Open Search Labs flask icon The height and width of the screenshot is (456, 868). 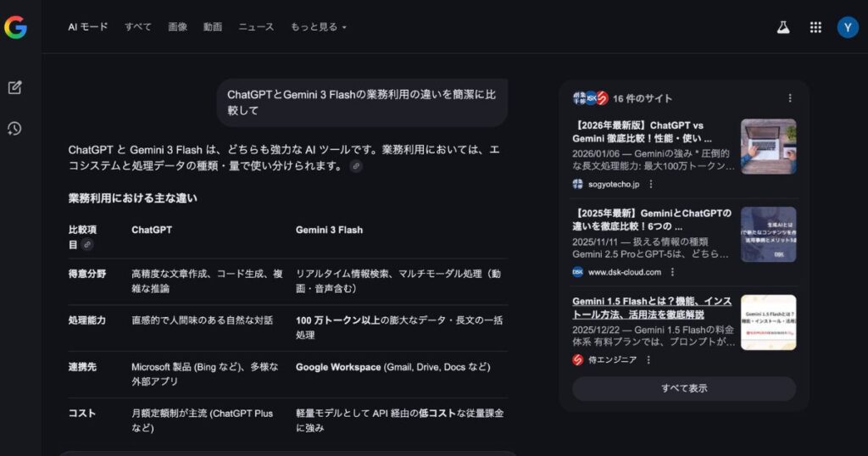pos(783,27)
